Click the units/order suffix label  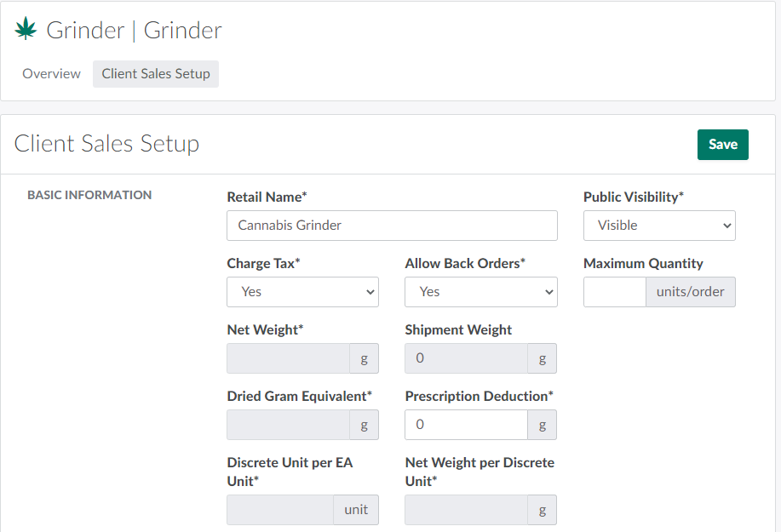690,292
